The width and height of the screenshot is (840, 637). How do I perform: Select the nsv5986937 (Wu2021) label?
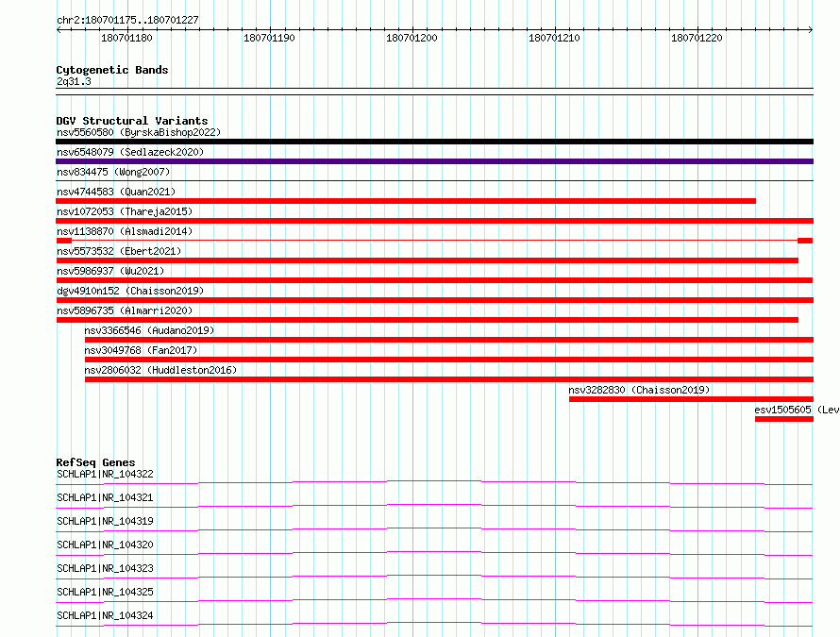[x=110, y=271]
